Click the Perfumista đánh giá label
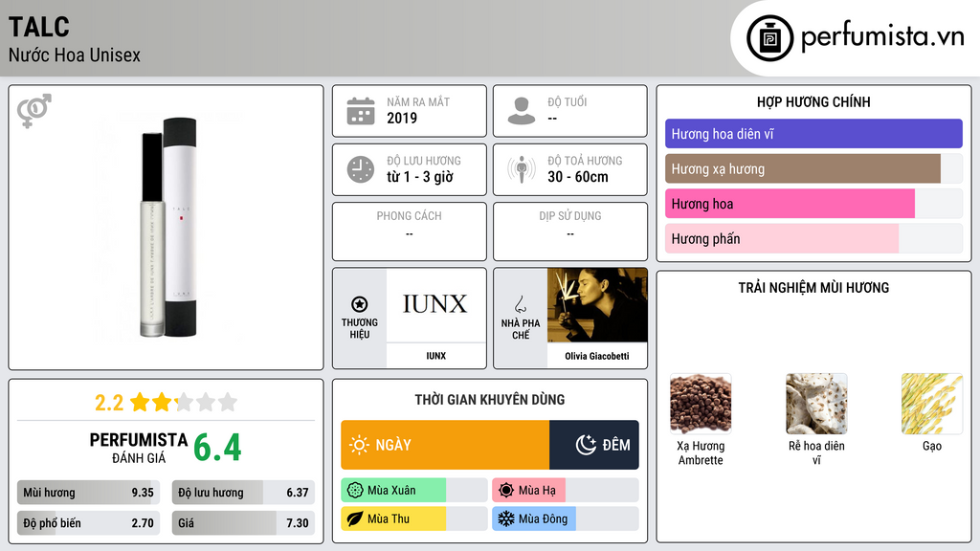Viewport: 980px width, 551px height. tap(139, 448)
